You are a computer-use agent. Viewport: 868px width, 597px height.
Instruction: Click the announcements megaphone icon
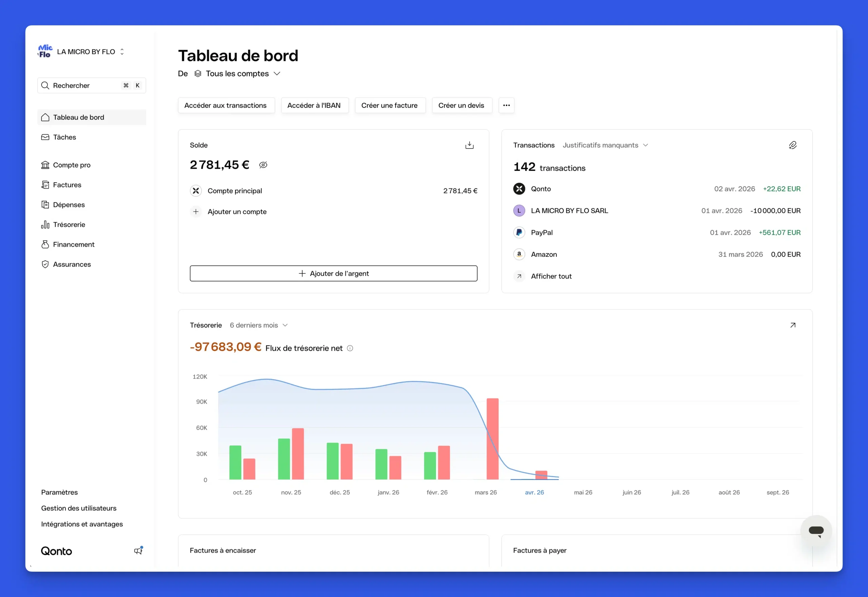(x=138, y=551)
